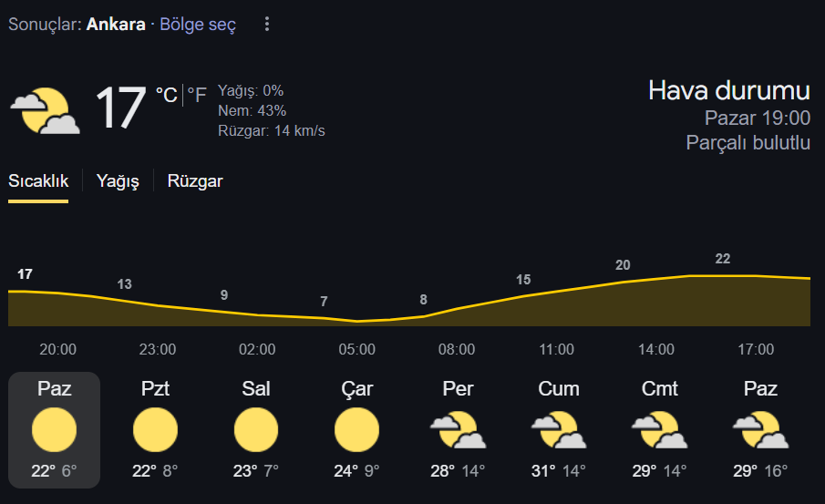
Task: Switch temperature unit to °C
Action: (x=166, y=95)
